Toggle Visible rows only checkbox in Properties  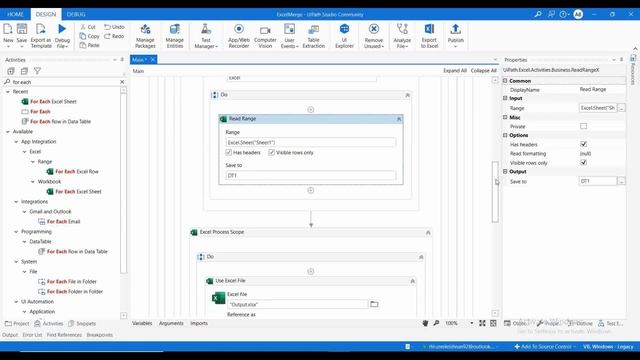click(x=583, y=162)
